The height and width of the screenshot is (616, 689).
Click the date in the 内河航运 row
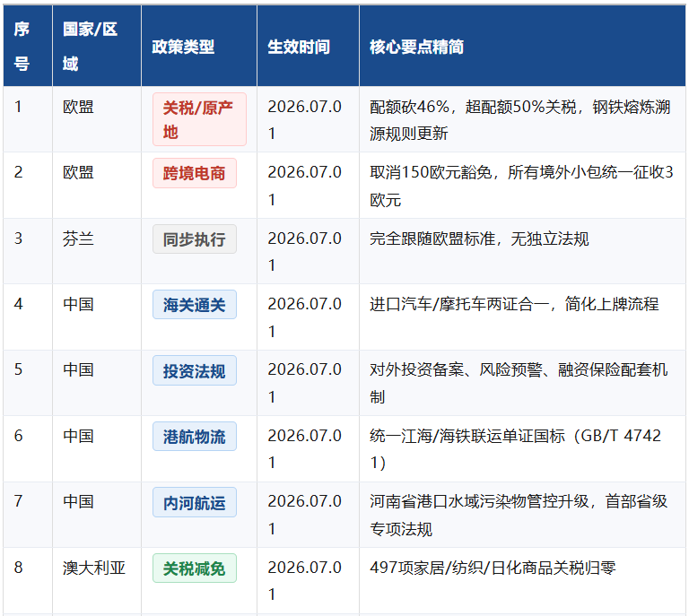(x=304, y=515)
